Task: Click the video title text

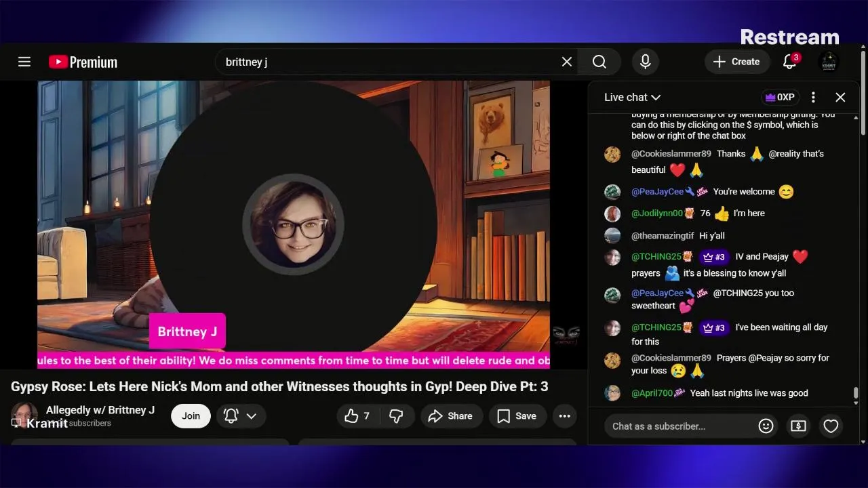Action: pos(279,386)
